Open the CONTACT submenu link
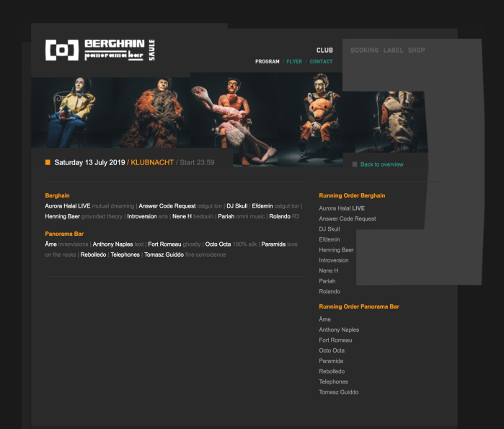504x429 pixels. [322, 62]
